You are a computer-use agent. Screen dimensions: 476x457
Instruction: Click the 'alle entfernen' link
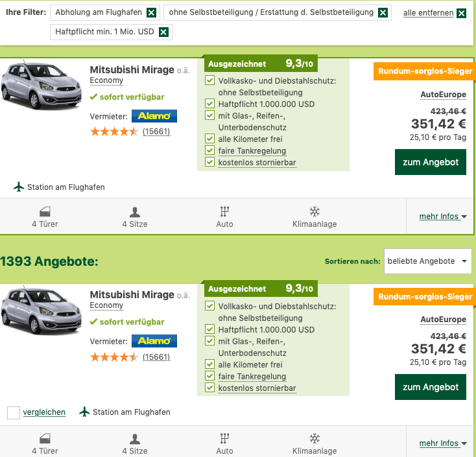(x=429, y=13)
